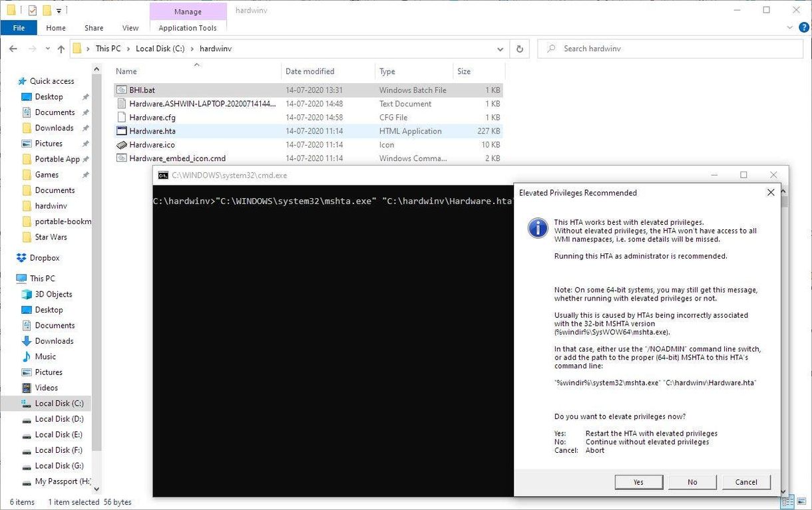Open the Games folder in the sidebar

coord(47,174)
